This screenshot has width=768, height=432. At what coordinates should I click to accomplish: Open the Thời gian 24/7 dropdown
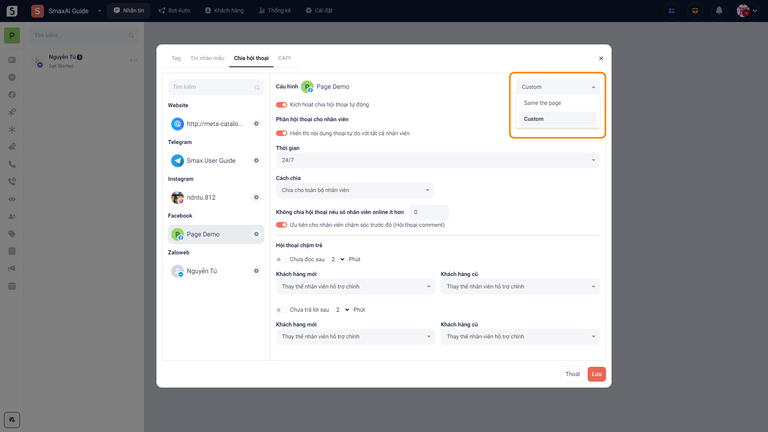[437, 160]
